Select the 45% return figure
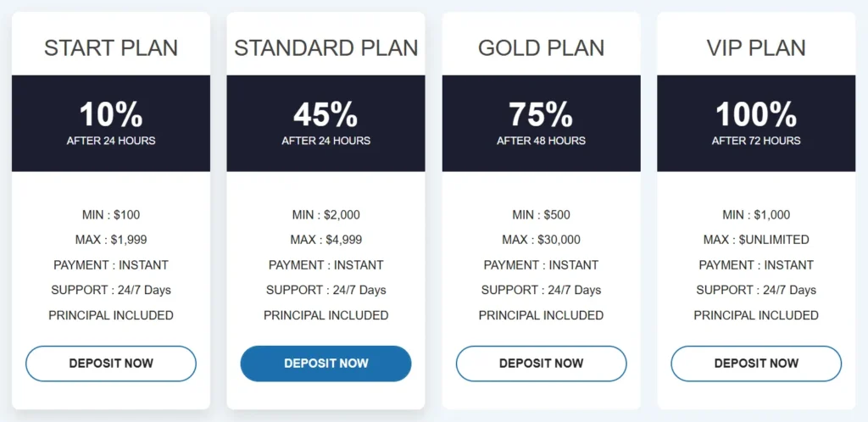868x422 pixels. point(326,114)
